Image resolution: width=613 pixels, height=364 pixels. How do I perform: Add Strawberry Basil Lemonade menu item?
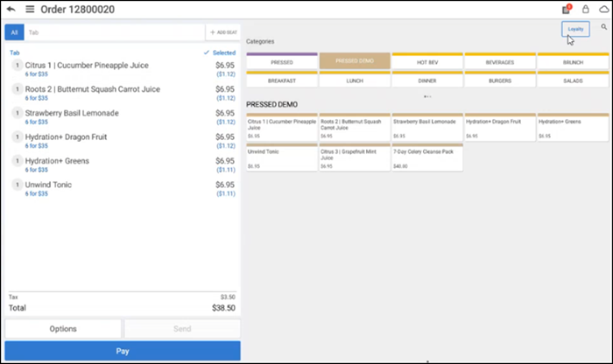(x=427, y=128)
